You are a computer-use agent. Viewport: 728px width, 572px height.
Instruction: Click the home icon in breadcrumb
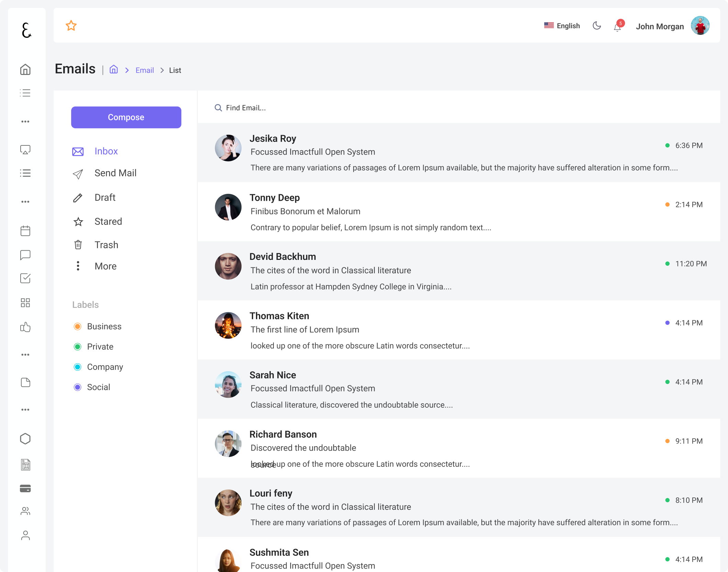click(x=114, y=69)
